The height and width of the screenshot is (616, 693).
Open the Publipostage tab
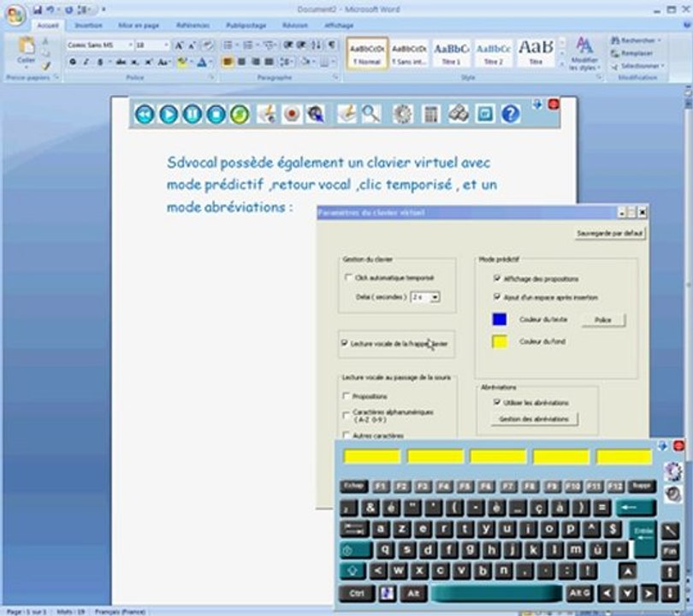point(246,25)
